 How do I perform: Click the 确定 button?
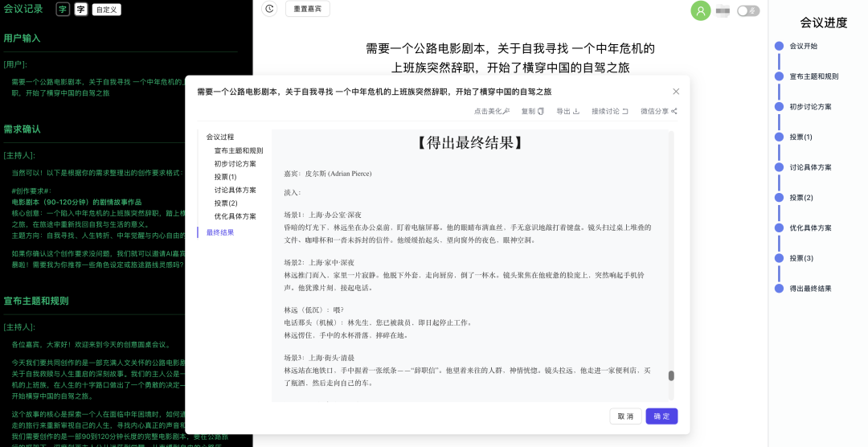point(661,416)
